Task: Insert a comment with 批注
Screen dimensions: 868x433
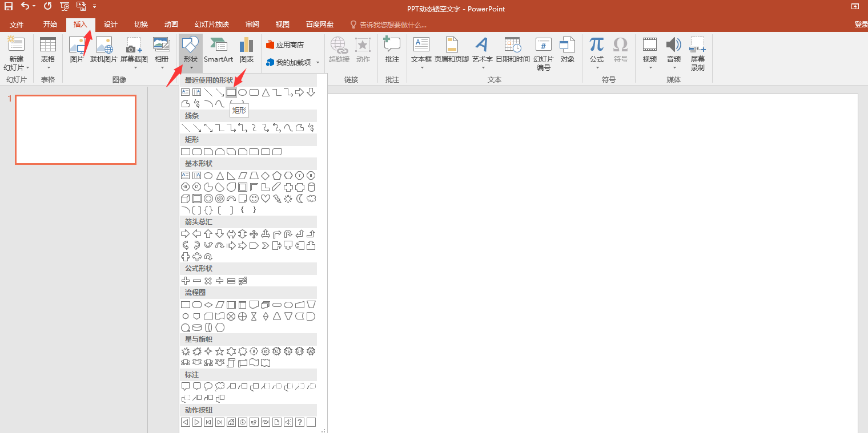Action: pyautogui.click(x=392, y=50)
